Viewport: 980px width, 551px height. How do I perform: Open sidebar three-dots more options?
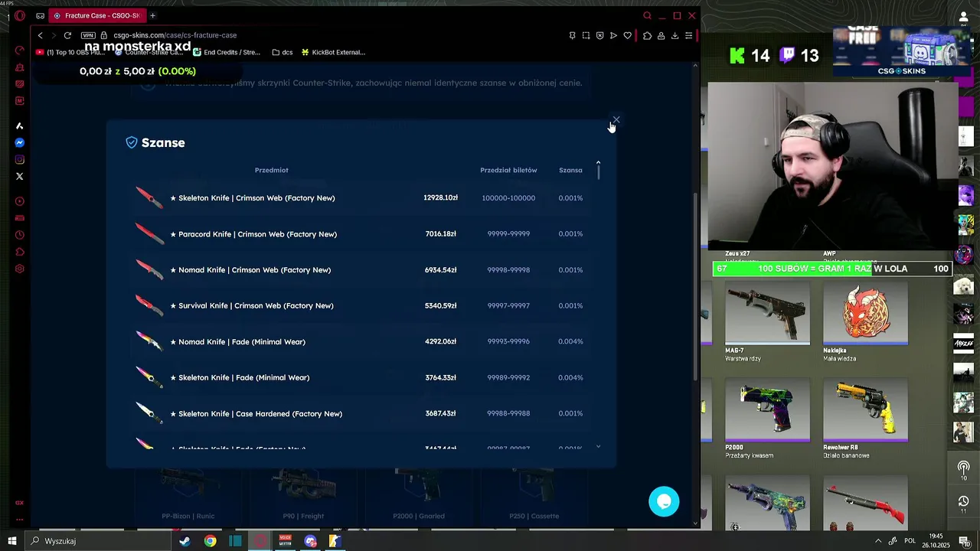pyautogui.click(x=20, y=520)
